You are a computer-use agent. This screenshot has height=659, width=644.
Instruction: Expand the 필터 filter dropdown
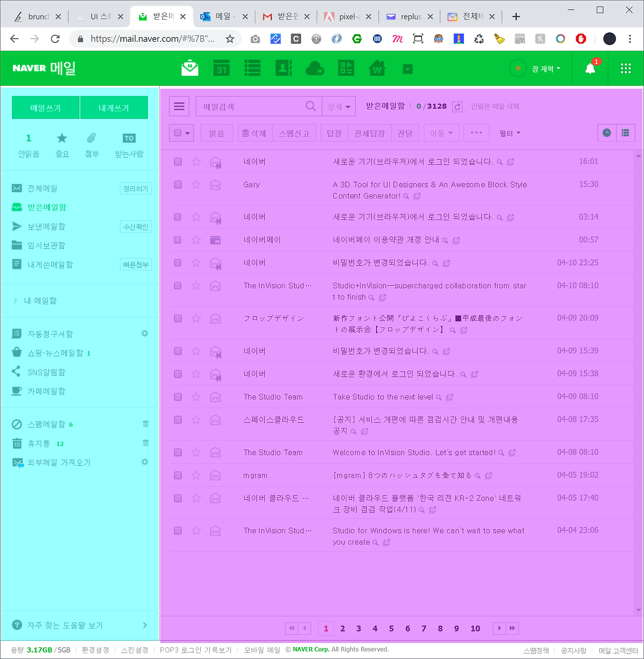click(510, 133)
